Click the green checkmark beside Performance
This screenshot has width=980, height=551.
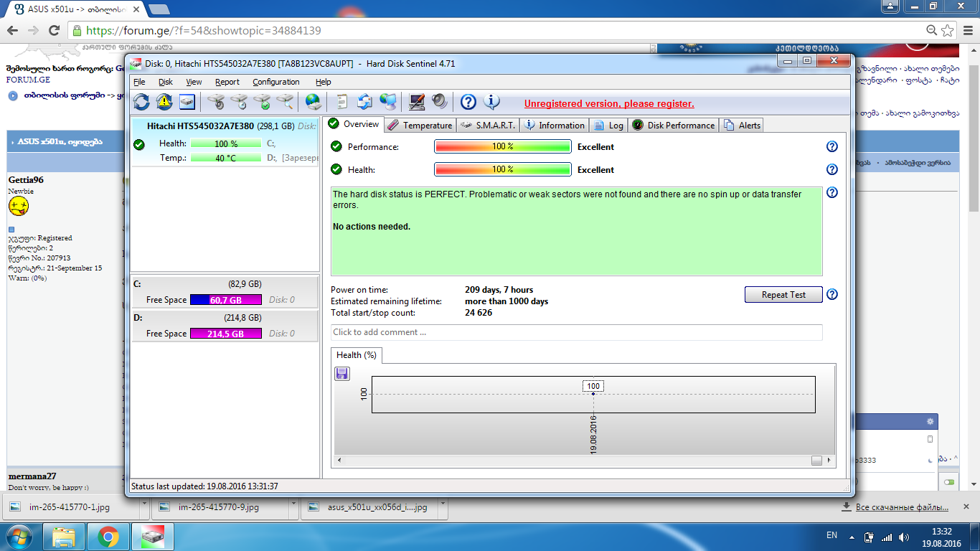tap(336, 146)
